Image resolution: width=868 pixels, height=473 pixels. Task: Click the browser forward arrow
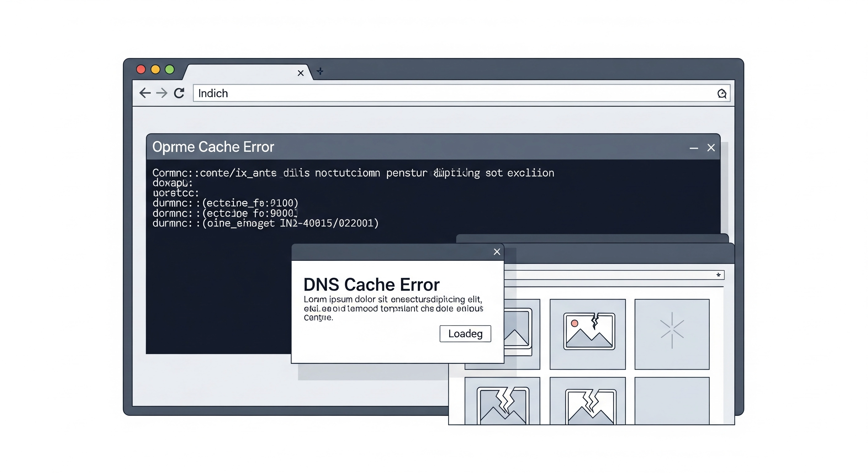pos(162,93)
